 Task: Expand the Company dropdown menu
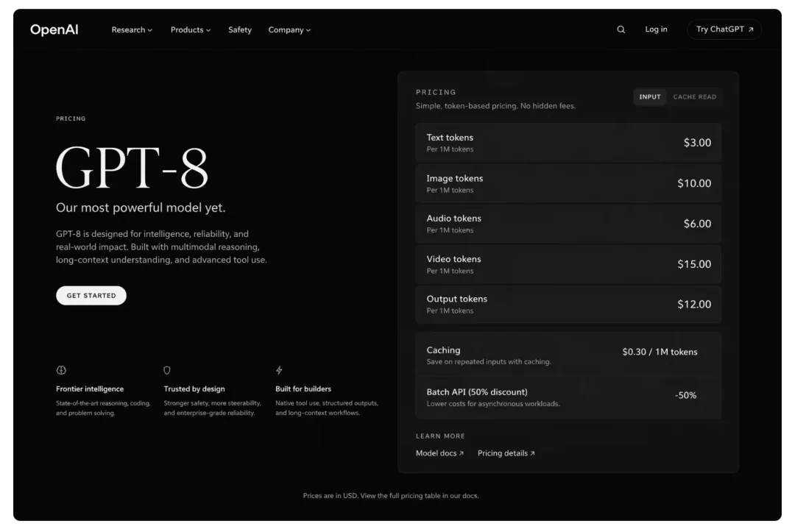point(289,30)
